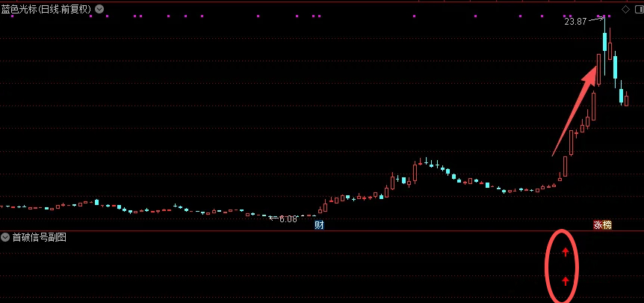
Task: Click the 蓝色光标(日线.前复权) chart title
Action: tap(46, 10)
